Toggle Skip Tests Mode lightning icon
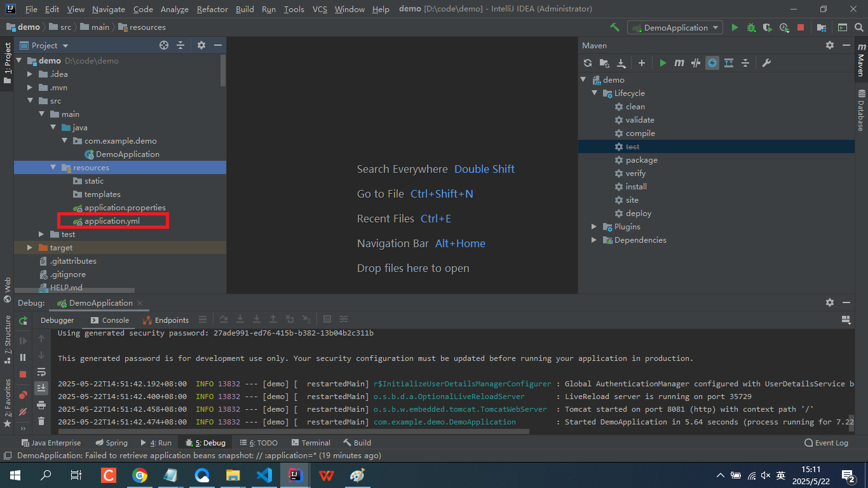868x488 pixels. (x=712, y=63)
